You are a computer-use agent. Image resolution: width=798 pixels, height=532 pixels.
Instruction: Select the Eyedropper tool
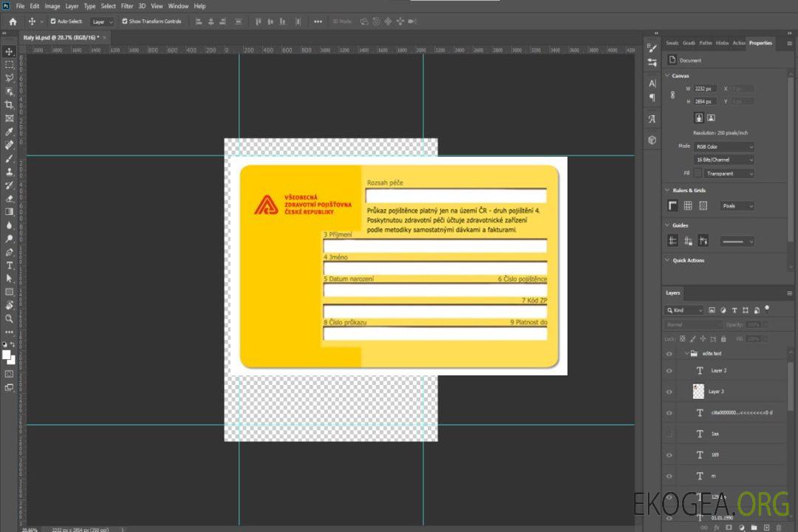coord(10,132)
